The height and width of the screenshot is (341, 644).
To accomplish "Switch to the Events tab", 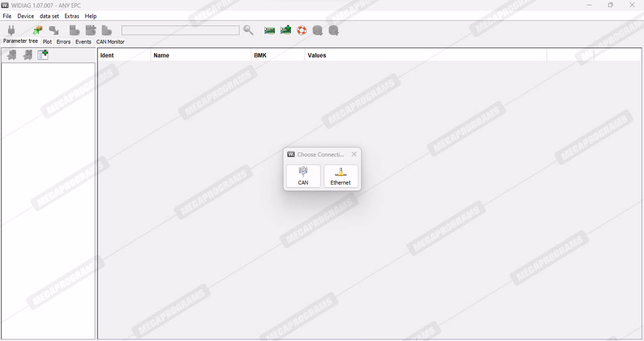I will click(x=83, y=42).
